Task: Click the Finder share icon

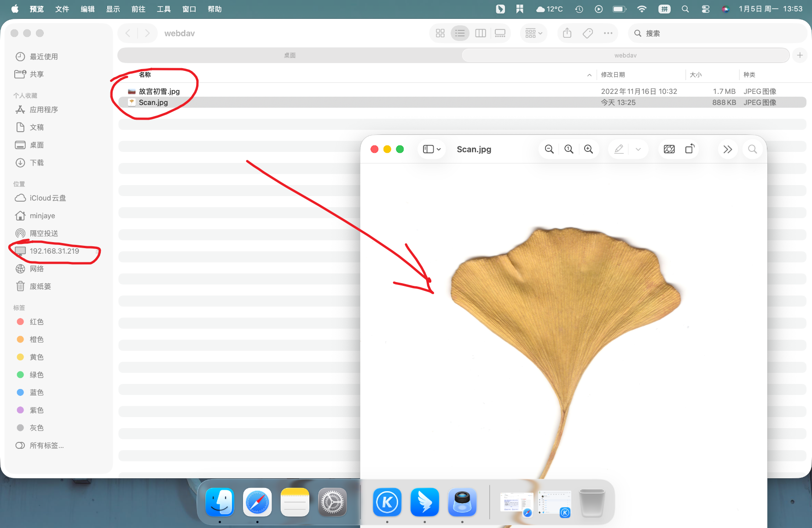Action: pos(567,33)
